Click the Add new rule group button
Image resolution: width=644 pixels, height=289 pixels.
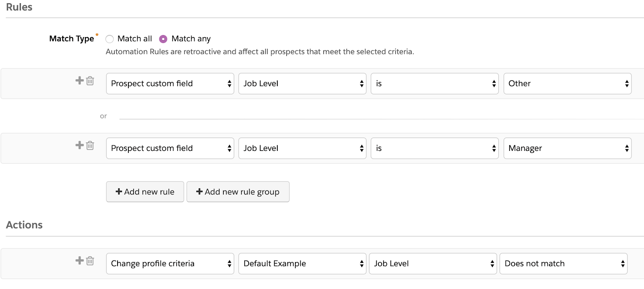click(x=238, y=192)
